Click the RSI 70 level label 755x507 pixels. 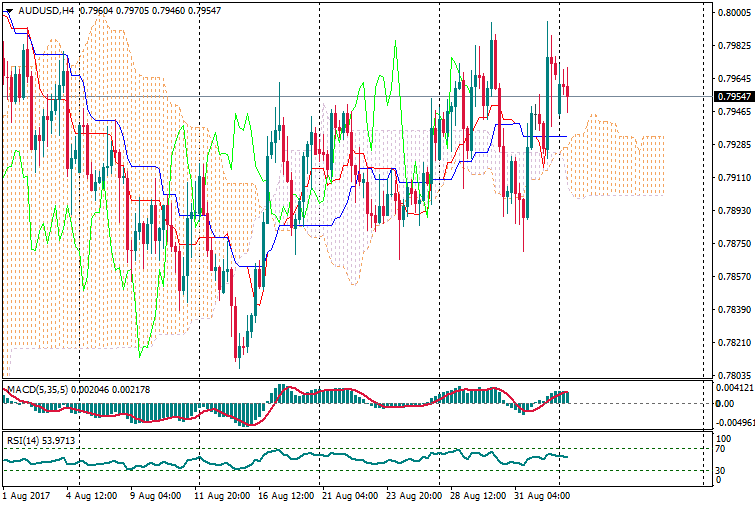coord(718,450)
